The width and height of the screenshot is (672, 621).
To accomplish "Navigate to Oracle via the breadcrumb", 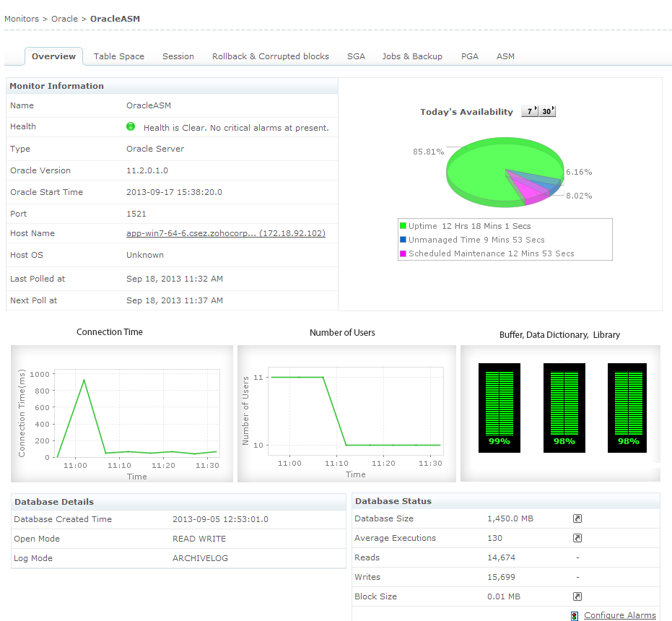I will 64,18.
